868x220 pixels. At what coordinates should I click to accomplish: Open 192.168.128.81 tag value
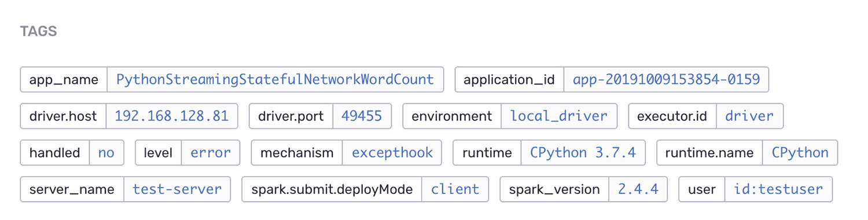click(172, 116)
